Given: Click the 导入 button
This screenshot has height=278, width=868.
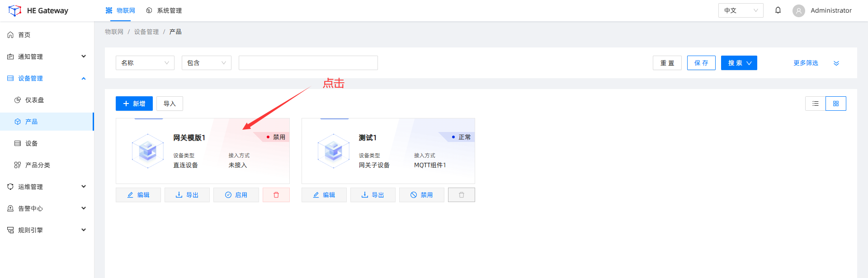Looking at the screenshot, I should click(x=170, y=104).
